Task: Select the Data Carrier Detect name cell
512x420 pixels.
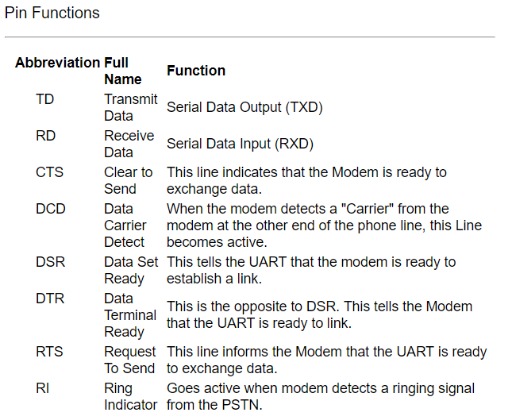Action: pyautogui.click(x=125, y=225)
